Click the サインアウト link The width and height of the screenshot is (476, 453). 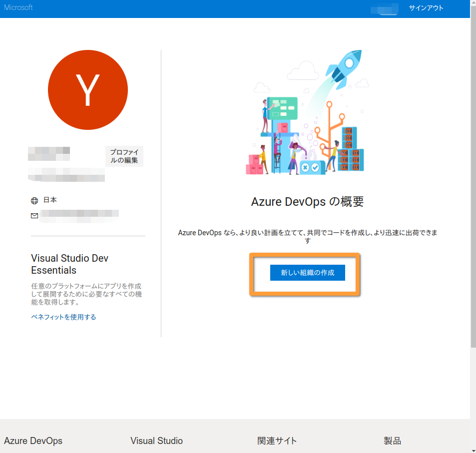point(426,8)
